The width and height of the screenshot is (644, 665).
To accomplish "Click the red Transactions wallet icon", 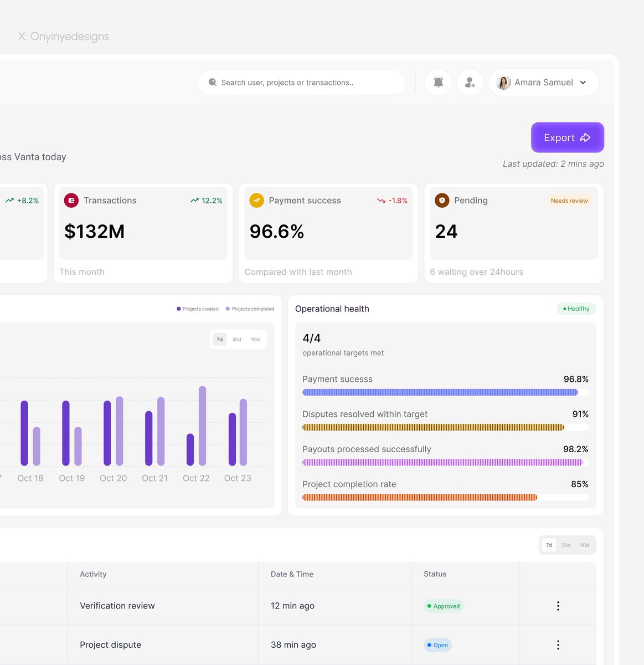I will 71,201.
